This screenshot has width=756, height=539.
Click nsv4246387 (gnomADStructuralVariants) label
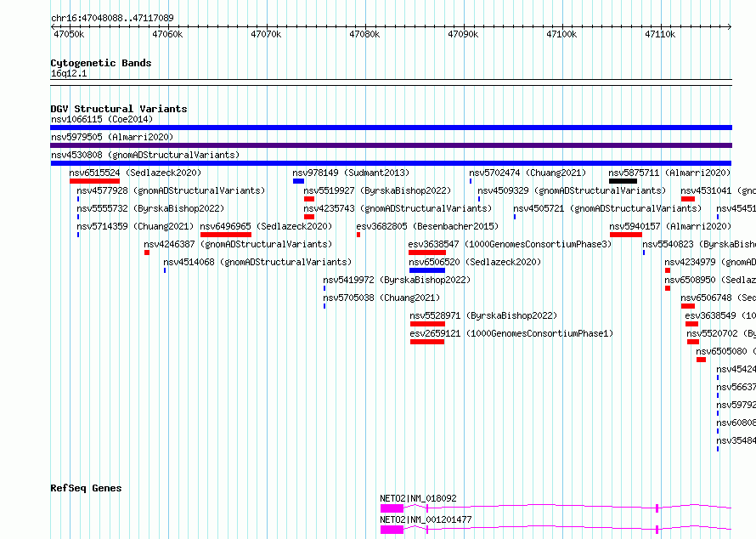tap(238, 244)
